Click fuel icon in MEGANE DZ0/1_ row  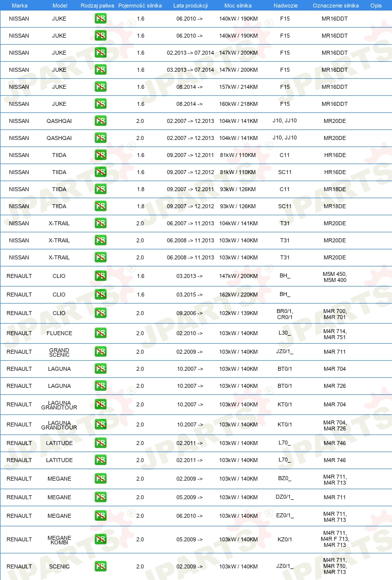coord(100,497)
